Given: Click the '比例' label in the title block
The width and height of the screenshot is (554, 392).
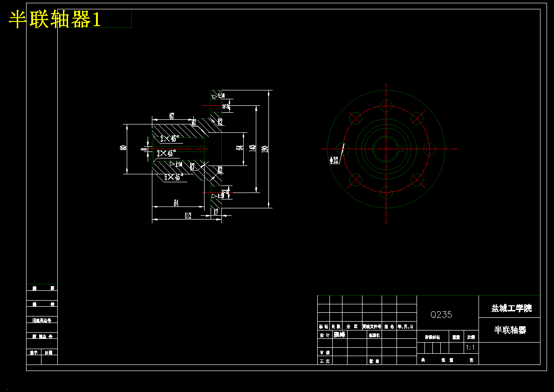Looking at the screenshot, I should [471, 337].
